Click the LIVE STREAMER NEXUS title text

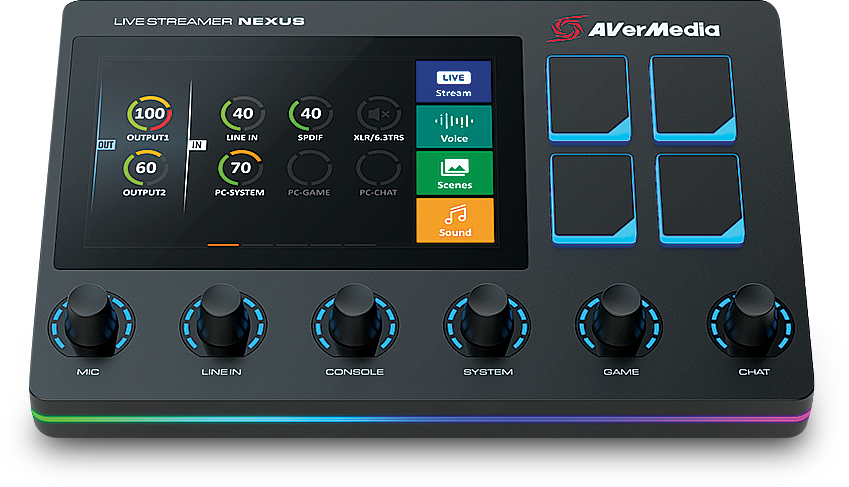[209, 22]
